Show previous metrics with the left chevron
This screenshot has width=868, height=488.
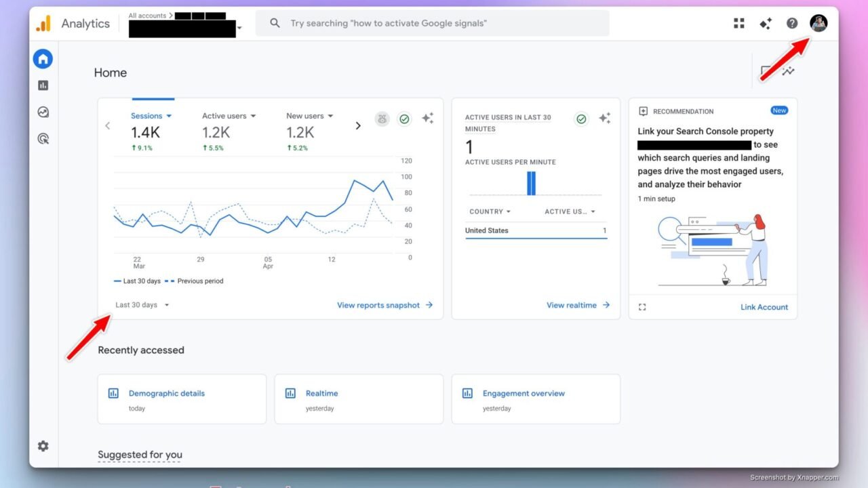coord(107,125)
